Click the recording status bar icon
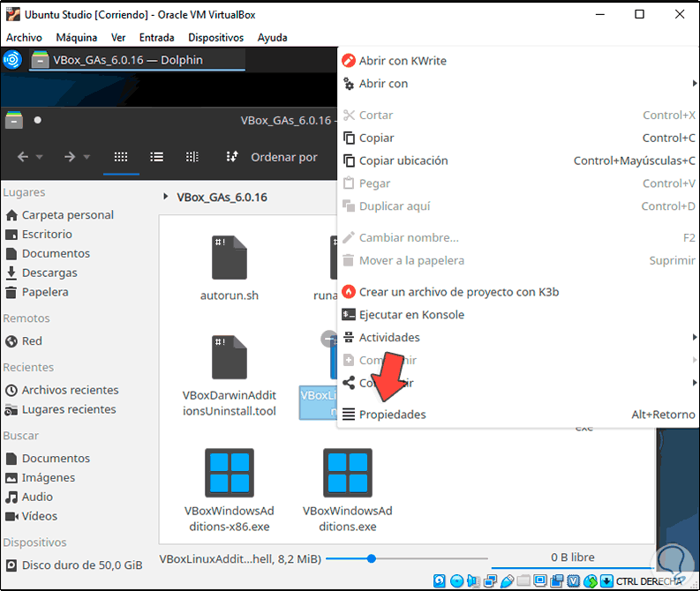 tap(557, 580)
